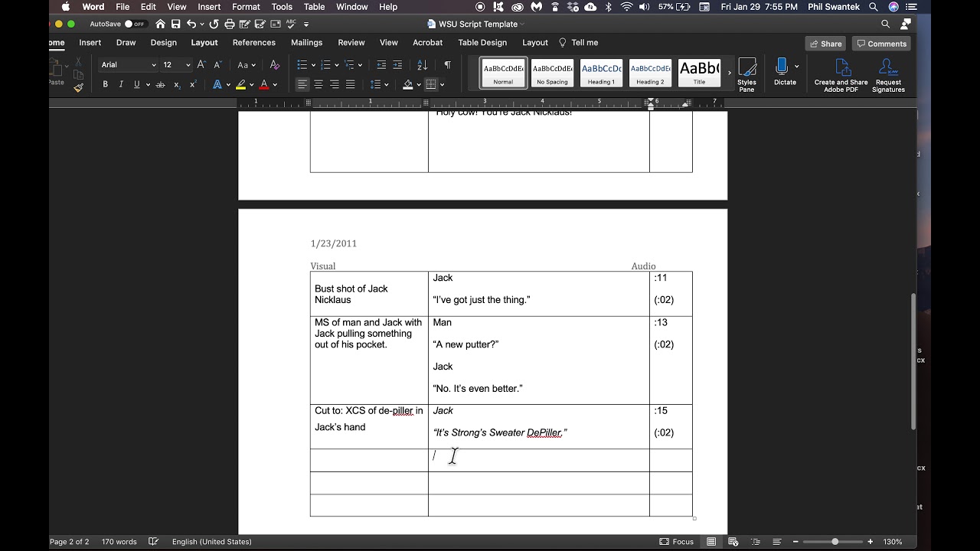Align text right
This screenshot has width=980, height=551.
(x=335, y=85)
